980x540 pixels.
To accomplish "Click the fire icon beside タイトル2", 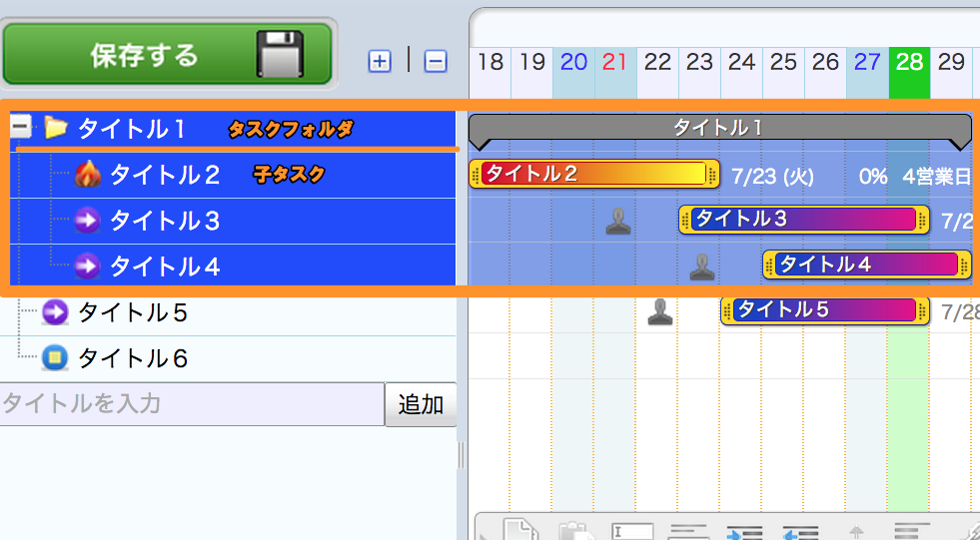I will 88,175.
